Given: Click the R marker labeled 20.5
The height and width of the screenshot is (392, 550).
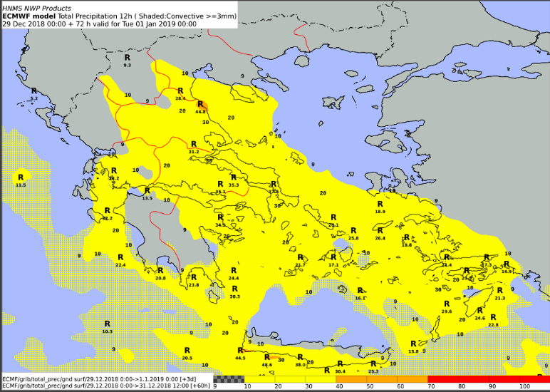Looking at the screenshot, I should [187, 350].
